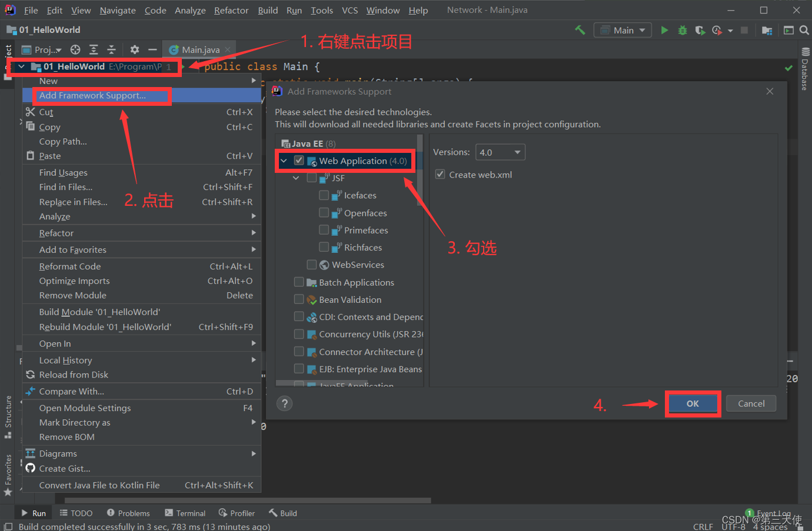The image size is (812, 531).
Task: Click the locate target icon in Project panel
Action: tap(75, 49)
